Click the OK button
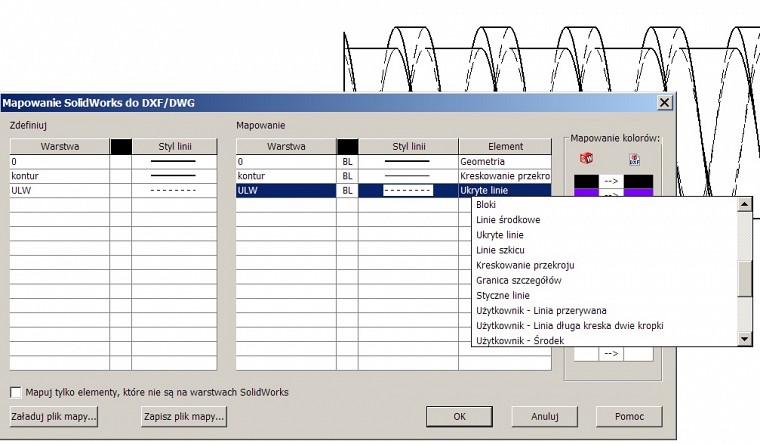760x444 pixels. point(459,416)
